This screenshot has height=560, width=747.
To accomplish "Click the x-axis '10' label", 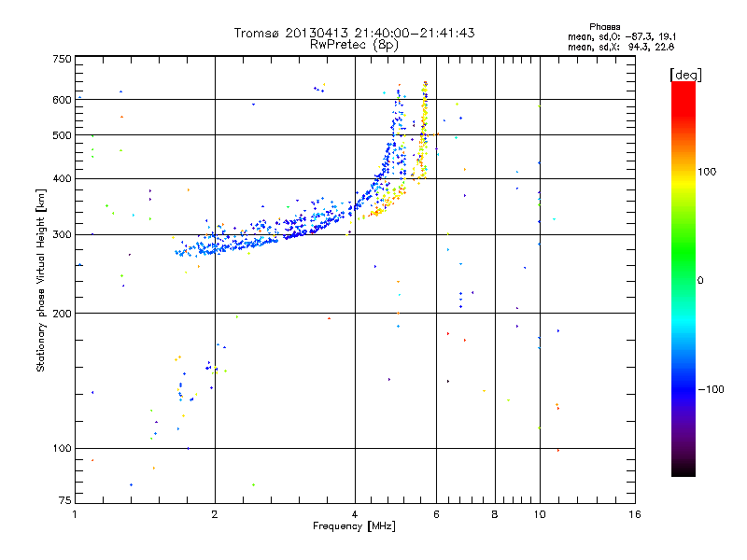I will coord(540,514).
